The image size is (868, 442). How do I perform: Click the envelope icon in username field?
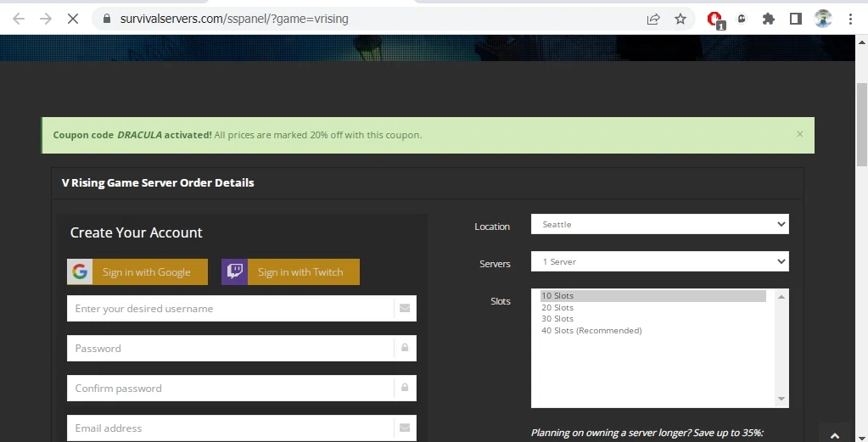pos(405,308)
